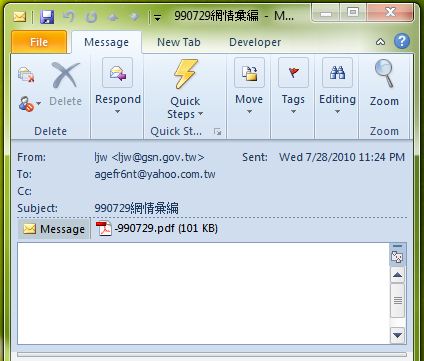Go to Previous Item with up arrow

point(113,17)
